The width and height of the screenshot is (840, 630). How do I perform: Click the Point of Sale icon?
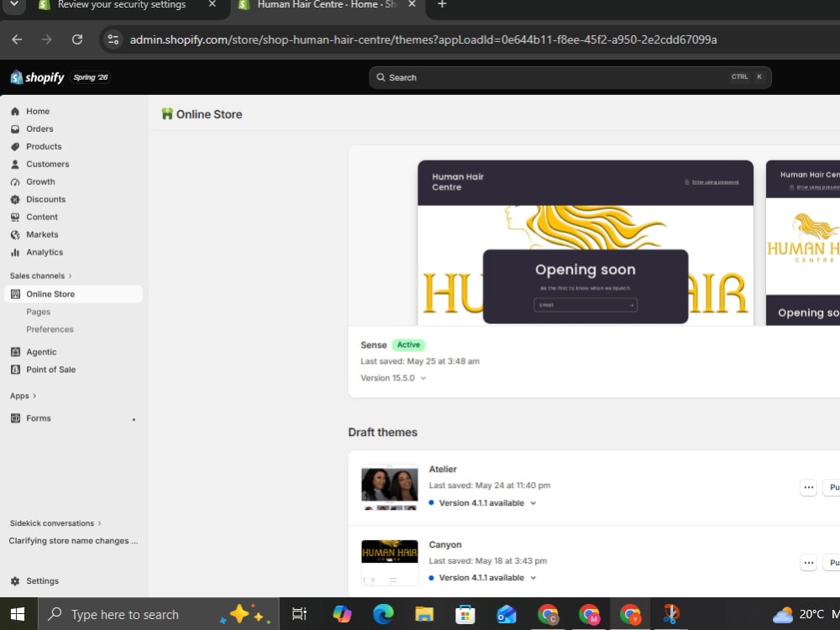[x=15, y=370]
